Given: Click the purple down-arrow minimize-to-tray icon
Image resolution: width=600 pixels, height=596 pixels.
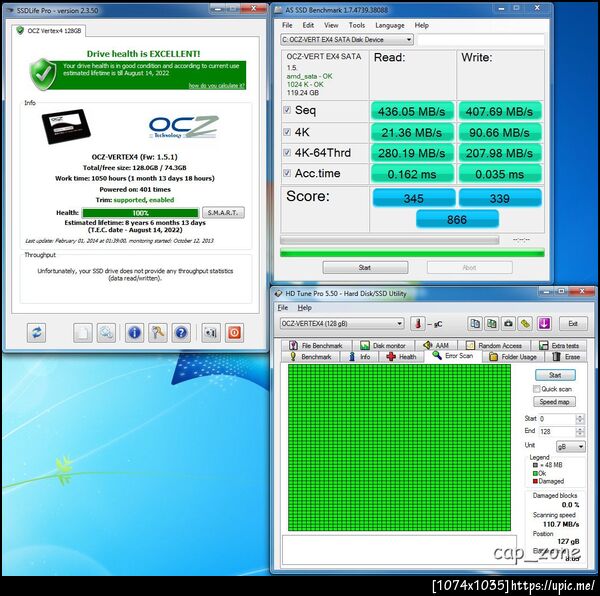Looking at the screenshot, I should [544, 324].
